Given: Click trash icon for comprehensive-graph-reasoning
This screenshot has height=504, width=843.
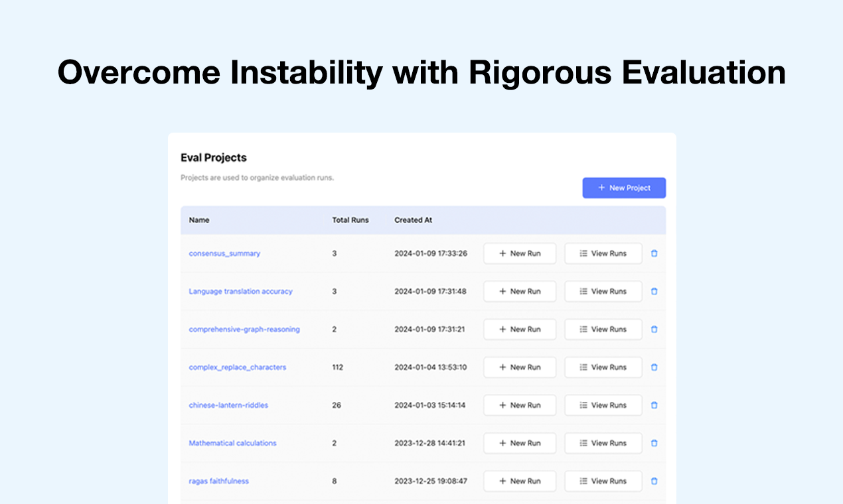Looking at the screenshot, I should (x=654, y=329).
